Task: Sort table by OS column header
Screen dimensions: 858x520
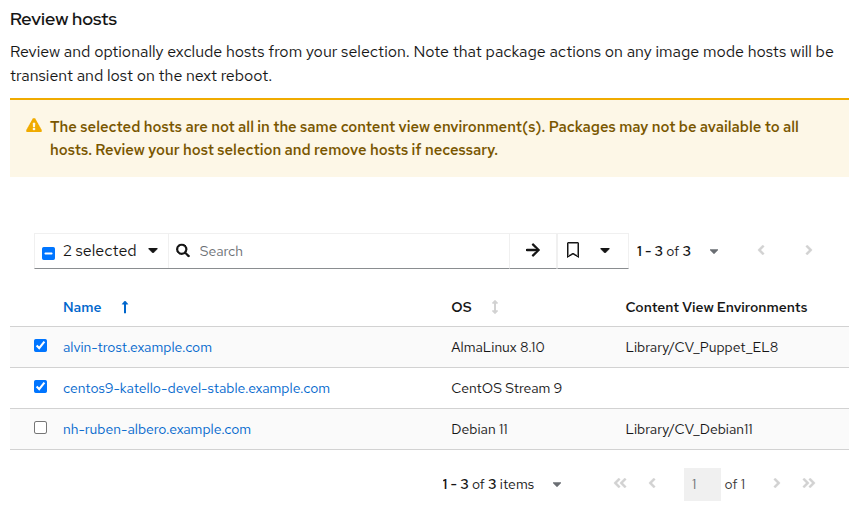Action: (x=461, y=307)
